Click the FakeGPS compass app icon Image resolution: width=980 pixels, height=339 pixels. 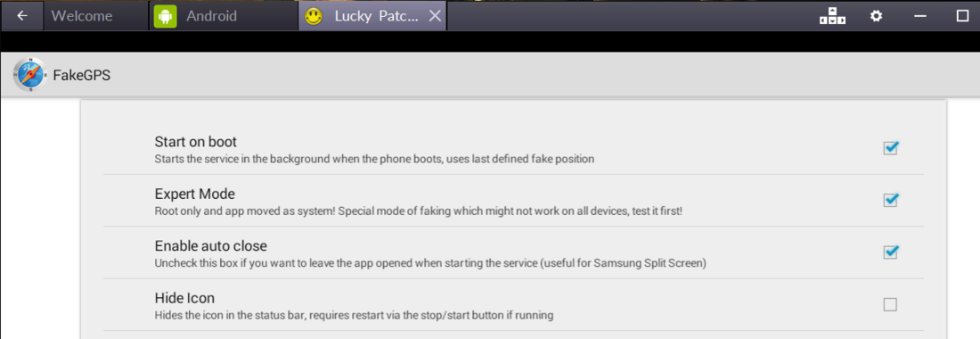click(29, 75)
